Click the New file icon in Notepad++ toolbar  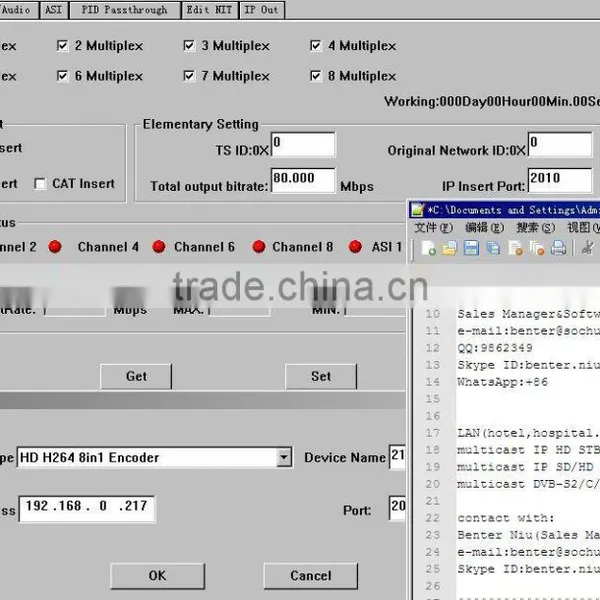pos(429,248)
